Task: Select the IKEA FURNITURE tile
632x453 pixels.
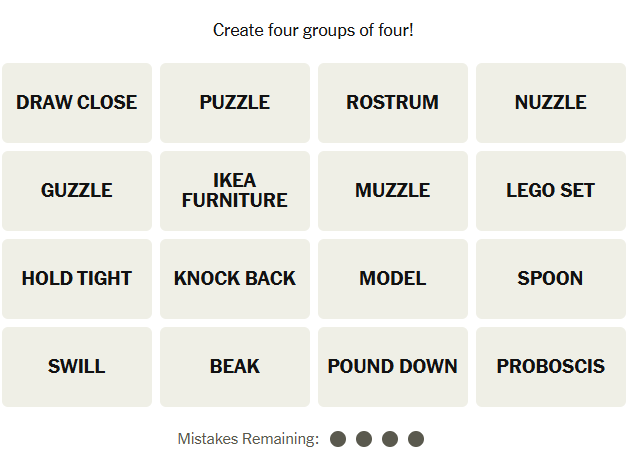Action: tap(235, 191)
